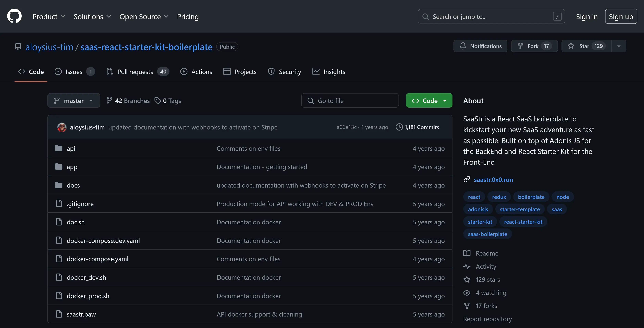Click the react topic tag

click(474, 197)
